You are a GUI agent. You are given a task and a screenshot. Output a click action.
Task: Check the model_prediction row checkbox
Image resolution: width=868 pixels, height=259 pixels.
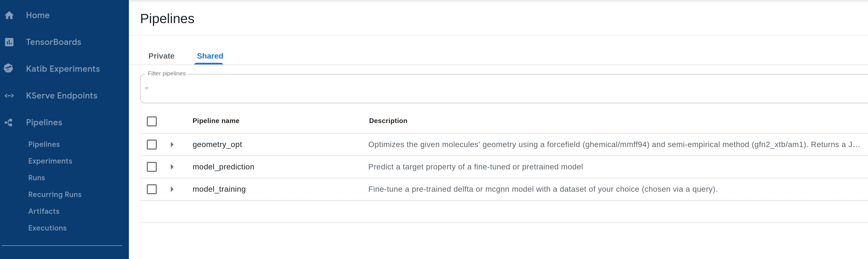[x=152, y=167]
